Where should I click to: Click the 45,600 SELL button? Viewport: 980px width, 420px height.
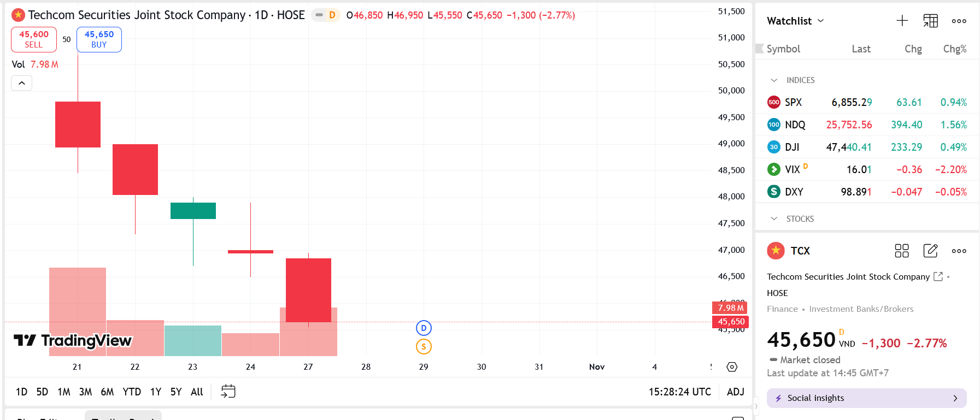[34, 39]
